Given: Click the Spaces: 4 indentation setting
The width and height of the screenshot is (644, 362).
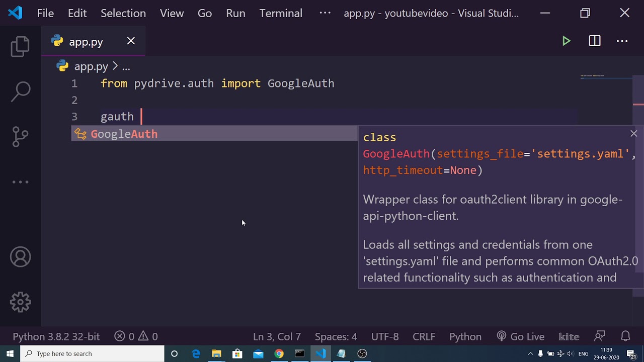Looking at the screenshot, I should tap(336, 336).
